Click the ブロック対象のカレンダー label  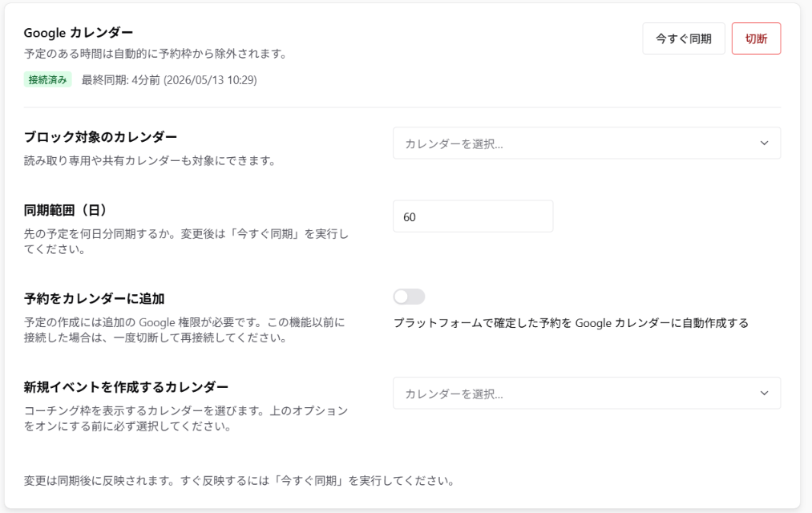click(x=100, y=137)
